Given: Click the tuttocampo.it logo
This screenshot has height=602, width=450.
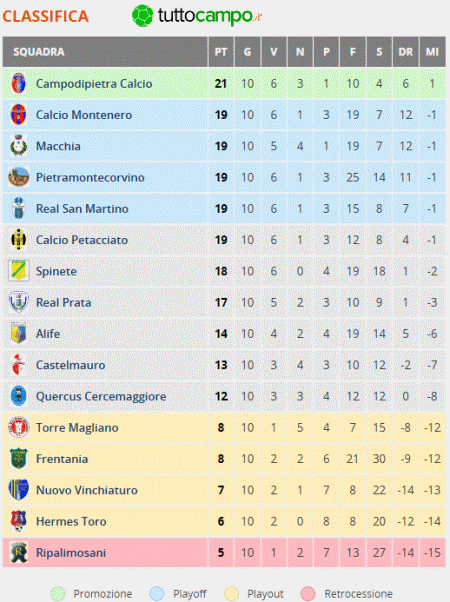Looking at the screenshot, I should (197, 16).
